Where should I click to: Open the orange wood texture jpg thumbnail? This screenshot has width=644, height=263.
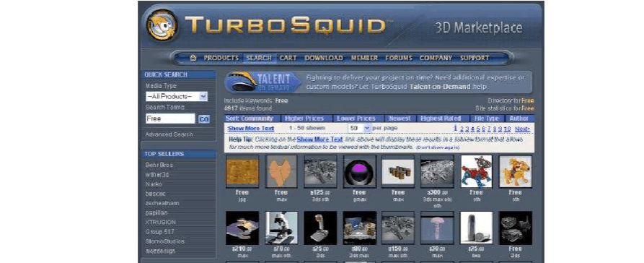(x=242, y=171)
